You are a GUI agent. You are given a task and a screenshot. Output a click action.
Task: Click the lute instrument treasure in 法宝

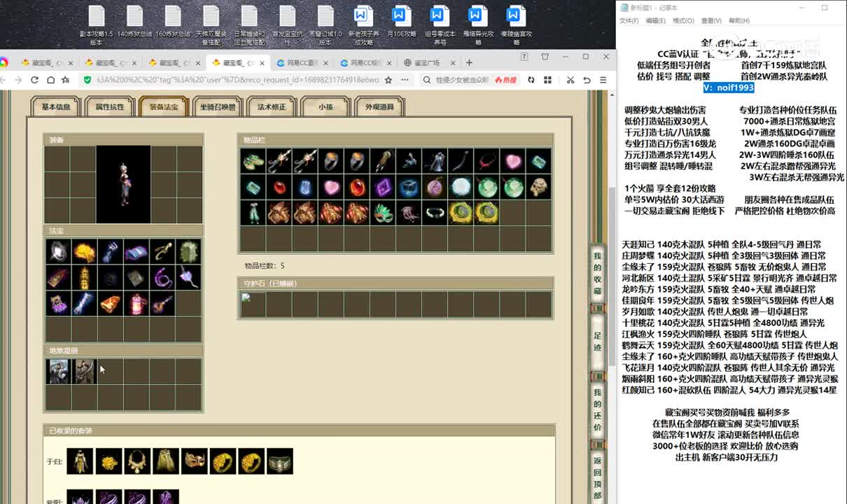(162, 304)
